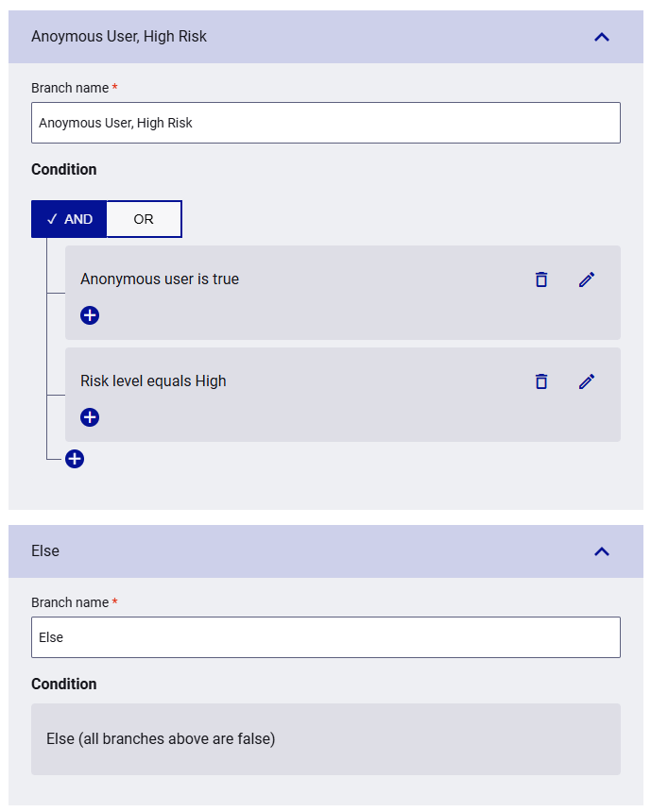This screenshot has width=651, height=812.
Task: Click the Branch name label in Else section
Action: click(x=70, y=602)
